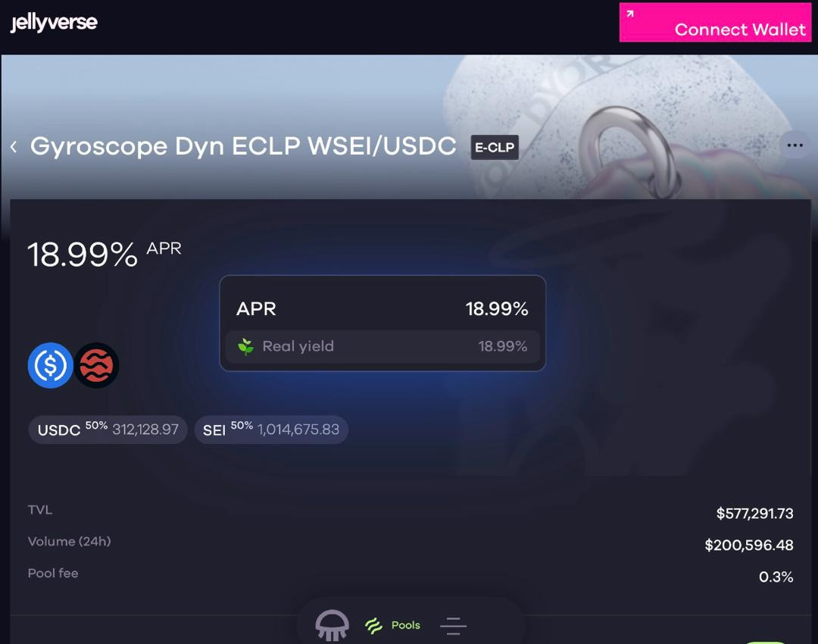Screen dimensions: 818x644
Task: Go back using the left chevron
Action: 14,147
